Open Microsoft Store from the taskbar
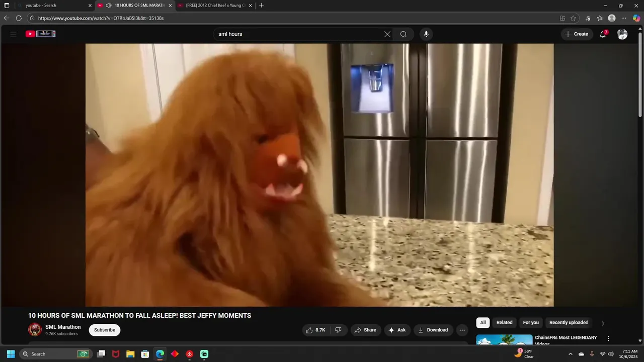Image resolution: width=644 pixels, height=362 pixels. (145, 354)
